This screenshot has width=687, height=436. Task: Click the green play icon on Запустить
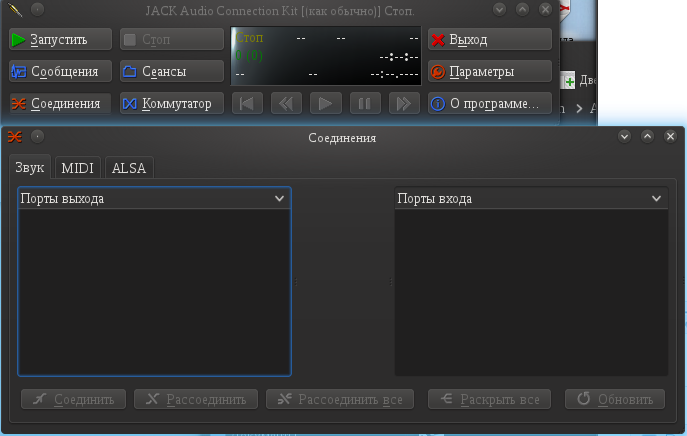point(18,39)
